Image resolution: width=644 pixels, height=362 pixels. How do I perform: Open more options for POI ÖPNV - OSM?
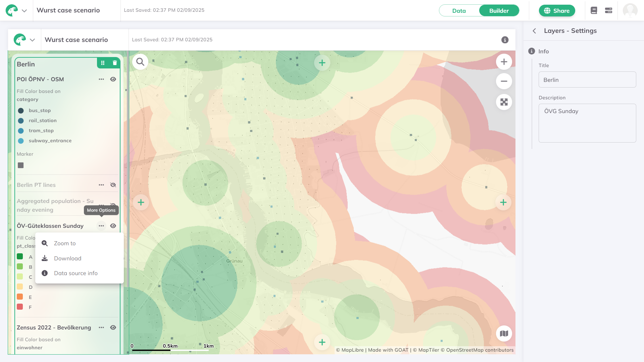[x=101, y=80]
